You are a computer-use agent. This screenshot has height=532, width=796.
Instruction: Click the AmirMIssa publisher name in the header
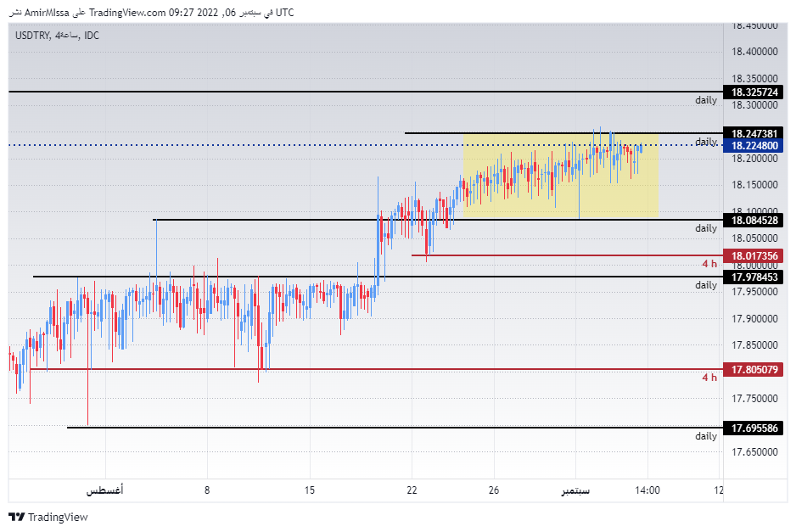pos(47,13)
